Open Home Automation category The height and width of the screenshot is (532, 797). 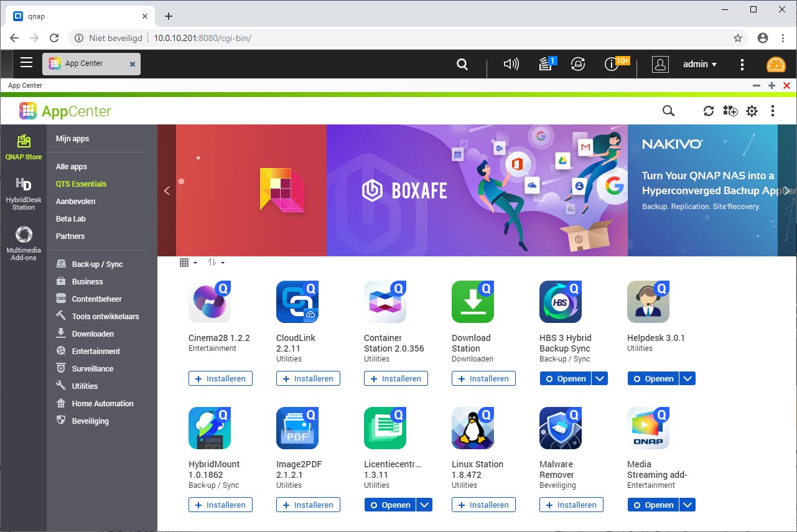[x=95, y=404]
